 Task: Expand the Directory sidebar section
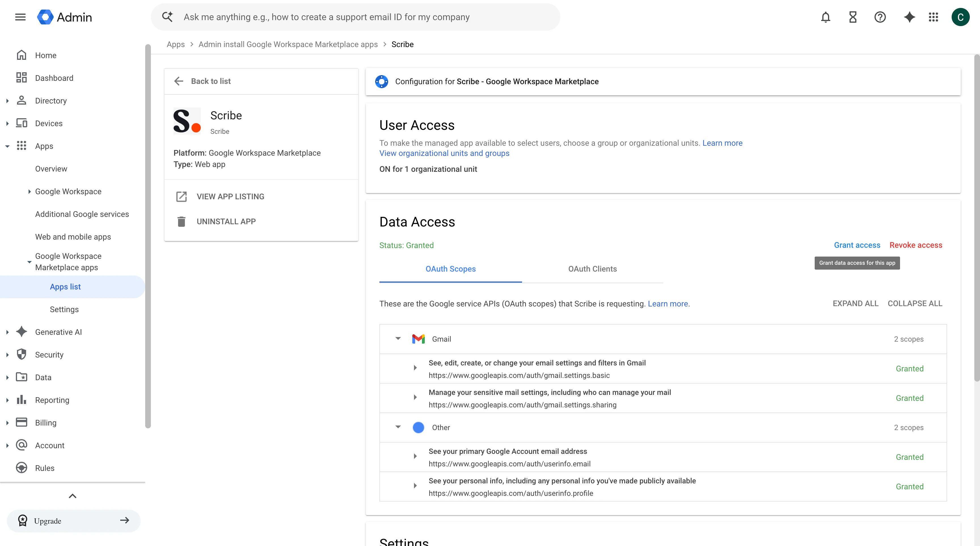point(7,101)
